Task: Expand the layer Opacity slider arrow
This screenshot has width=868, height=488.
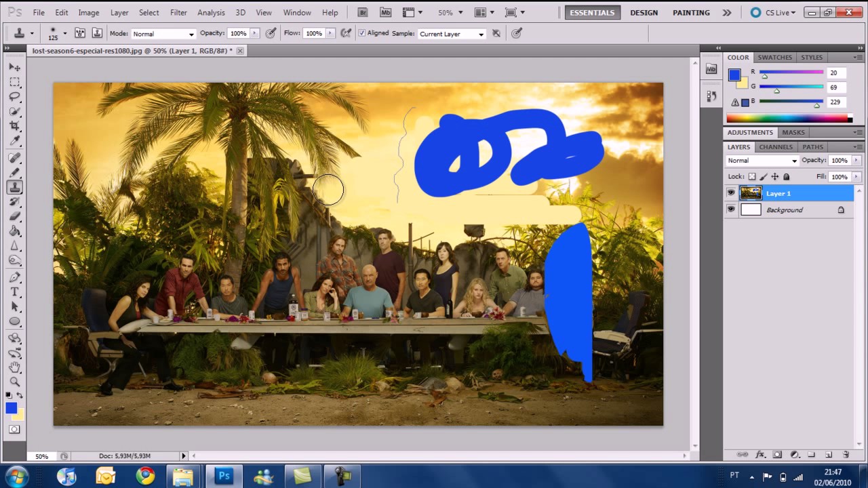Action: tap(856, 161)
